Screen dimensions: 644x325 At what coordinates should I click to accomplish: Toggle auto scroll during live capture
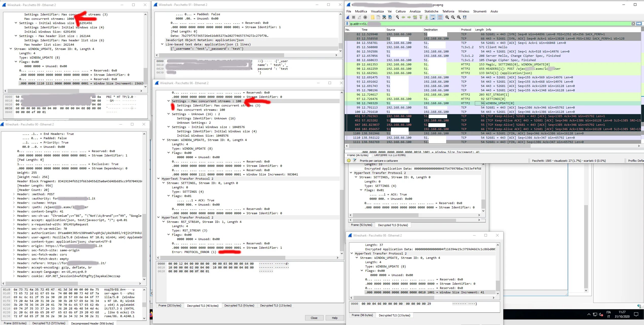pyautogui.click(x=433, y=17)
